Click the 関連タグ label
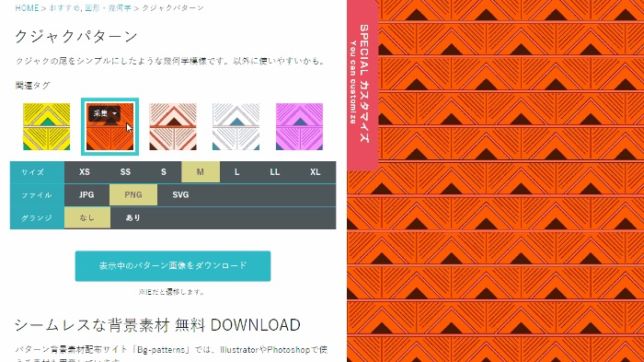Screen dimensions: 644x362 tap(32, 85)
